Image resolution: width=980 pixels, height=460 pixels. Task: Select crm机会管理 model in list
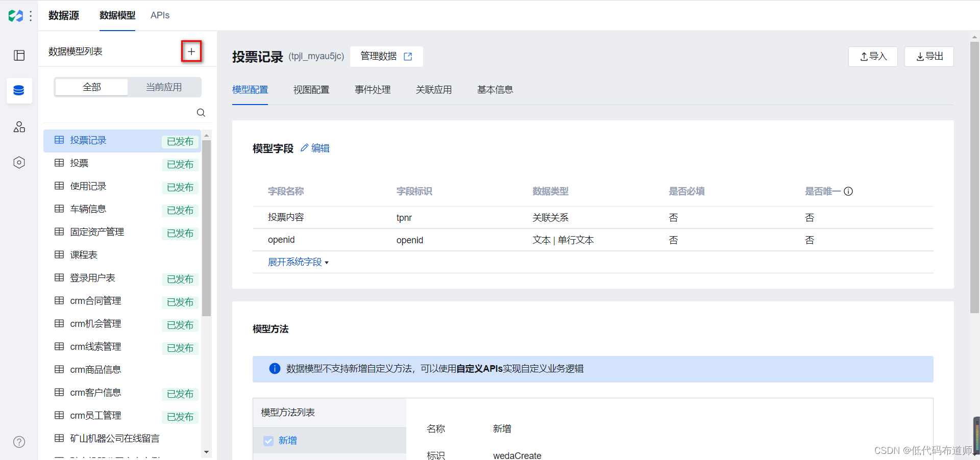pos(122,324)
